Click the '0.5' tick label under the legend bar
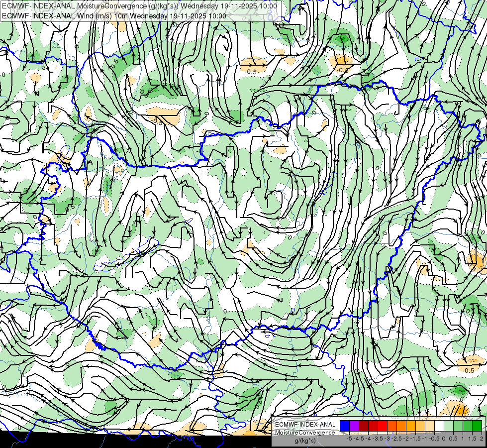The width and height of the screenshot is (487, 448). pos(453,439)
